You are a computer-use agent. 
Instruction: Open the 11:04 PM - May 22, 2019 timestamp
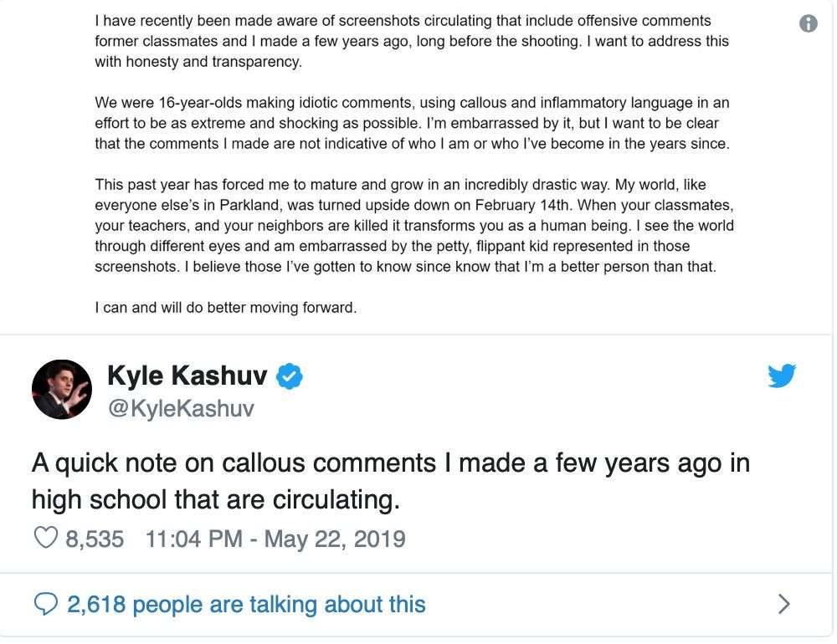click(x=275, y=539)
